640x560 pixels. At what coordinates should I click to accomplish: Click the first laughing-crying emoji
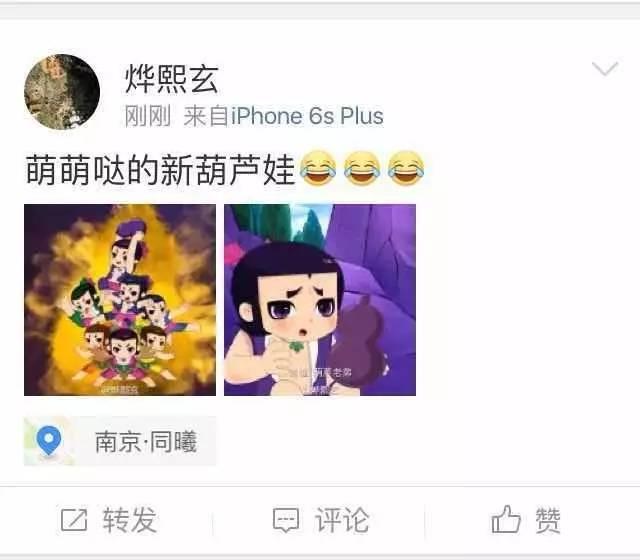click(x=318, y=168)
